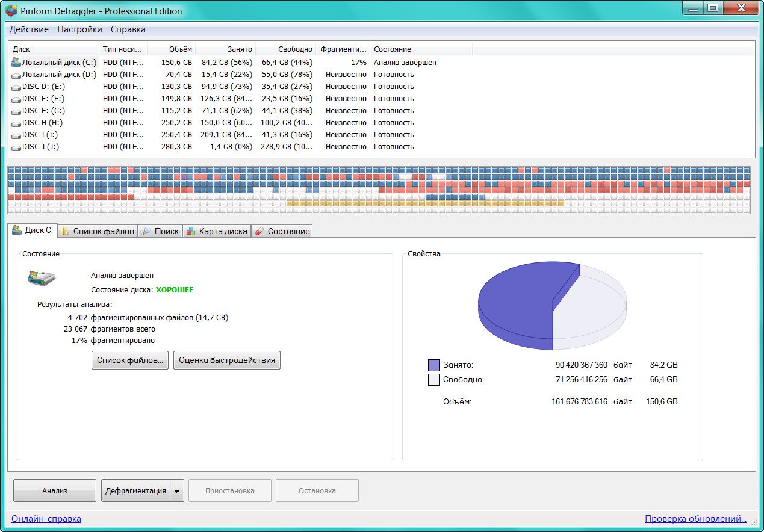This screenshot has height=532, width=764.
Task: Click the Дефрагментация button
Action: [135, 490]
